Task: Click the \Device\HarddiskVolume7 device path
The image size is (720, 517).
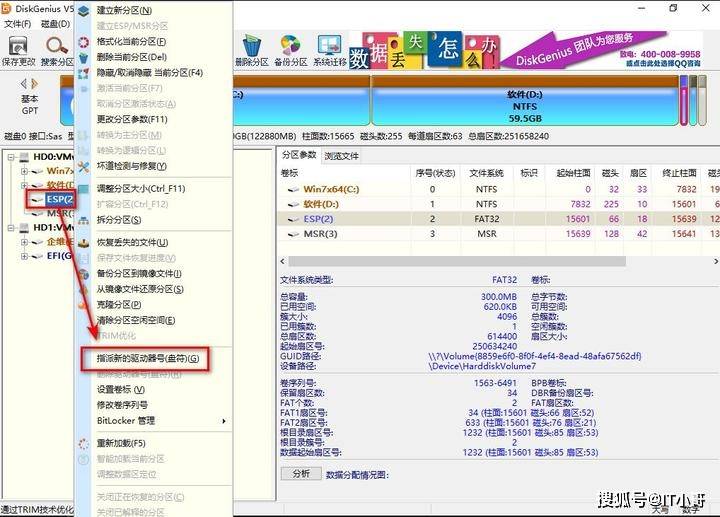Action: coord(482,366)
